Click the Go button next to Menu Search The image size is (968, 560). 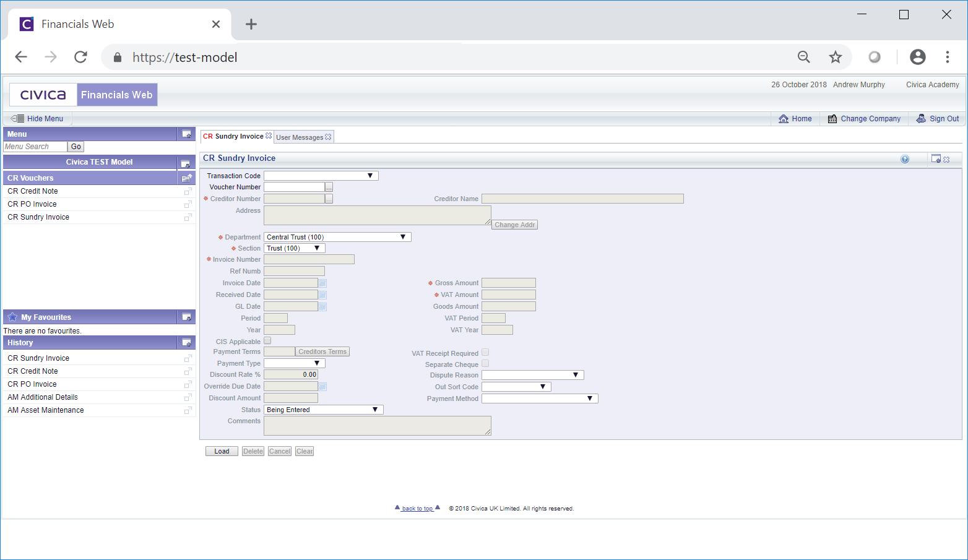click(76, 147)
